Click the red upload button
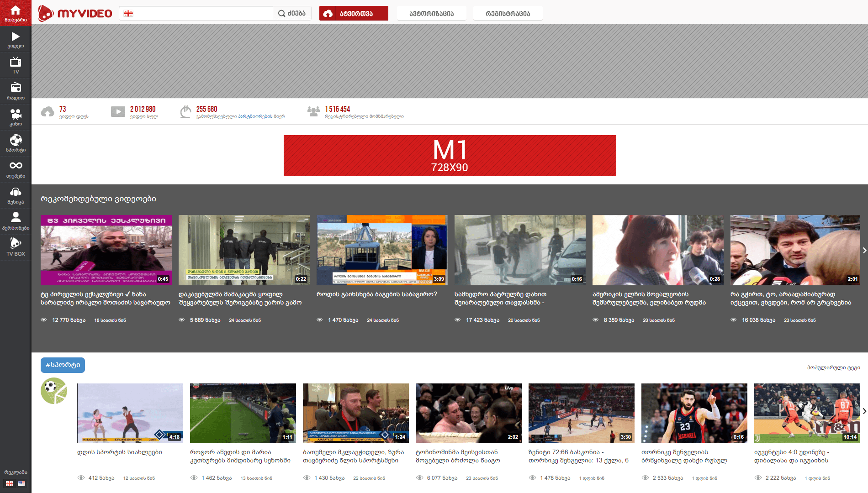The image size is (868, 493). [354, 13]
